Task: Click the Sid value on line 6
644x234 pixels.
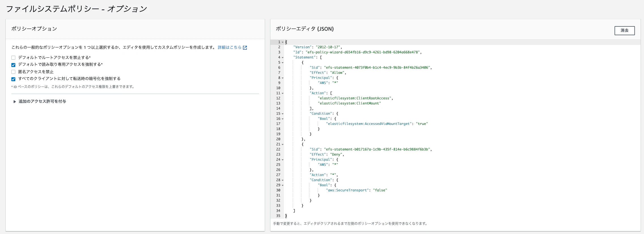Action: pyautogui.click(x=377, y=68)
